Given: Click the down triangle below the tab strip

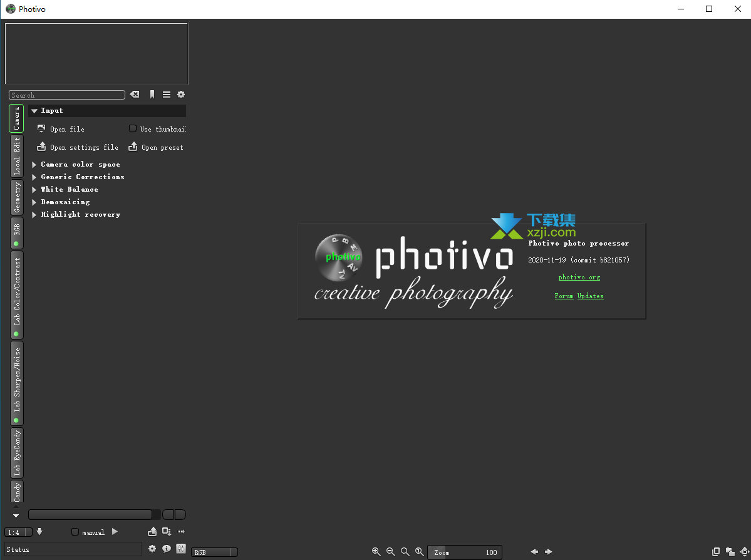Looking at the screenshot, I should click(16, 516).
